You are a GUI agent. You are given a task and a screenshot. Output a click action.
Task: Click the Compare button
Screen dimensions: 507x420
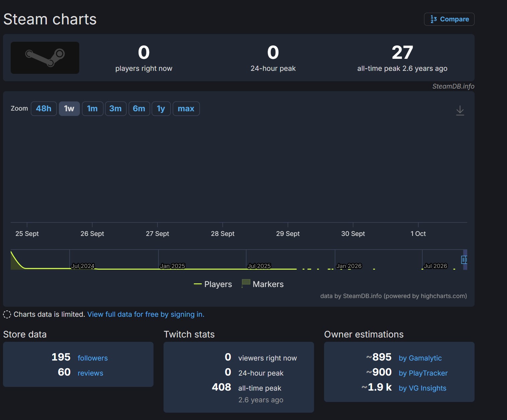point(449,19)
